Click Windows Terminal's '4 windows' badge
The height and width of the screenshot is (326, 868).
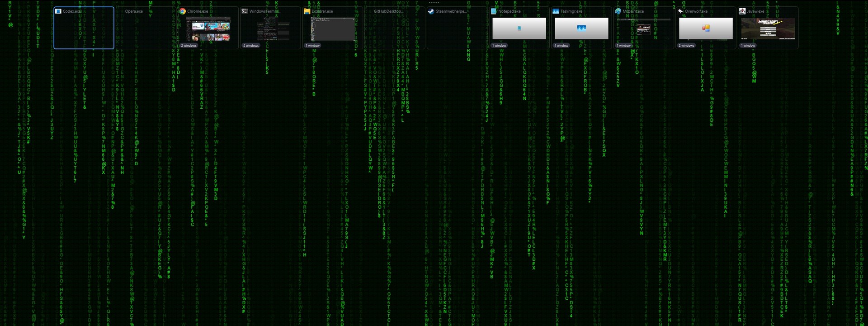point(251,46)
